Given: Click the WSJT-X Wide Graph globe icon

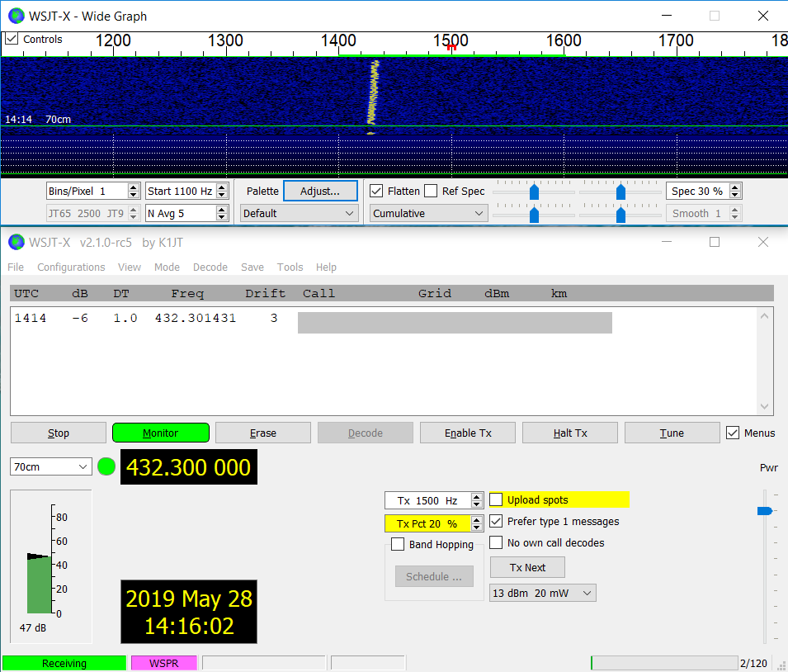Looking at the screenshot, I should tap(16, 16).
